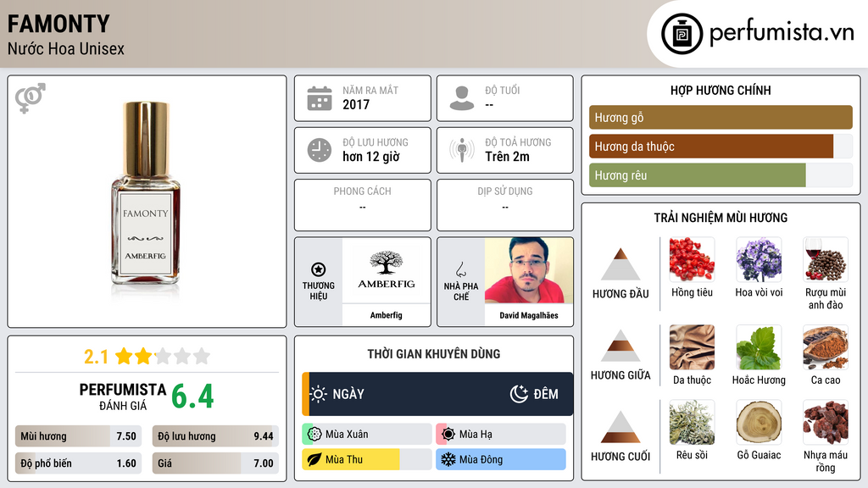Click the Hương giữa pyramid icon

click(x=620, y=346)
